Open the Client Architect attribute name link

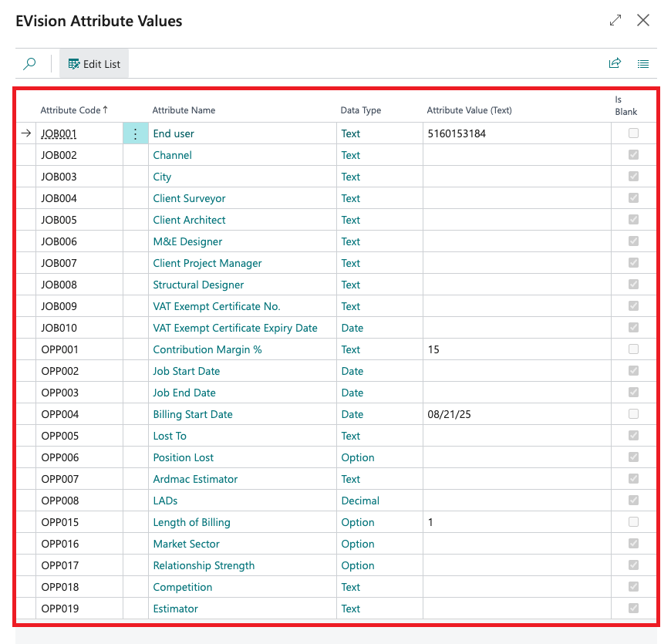(x=189, y=220)
